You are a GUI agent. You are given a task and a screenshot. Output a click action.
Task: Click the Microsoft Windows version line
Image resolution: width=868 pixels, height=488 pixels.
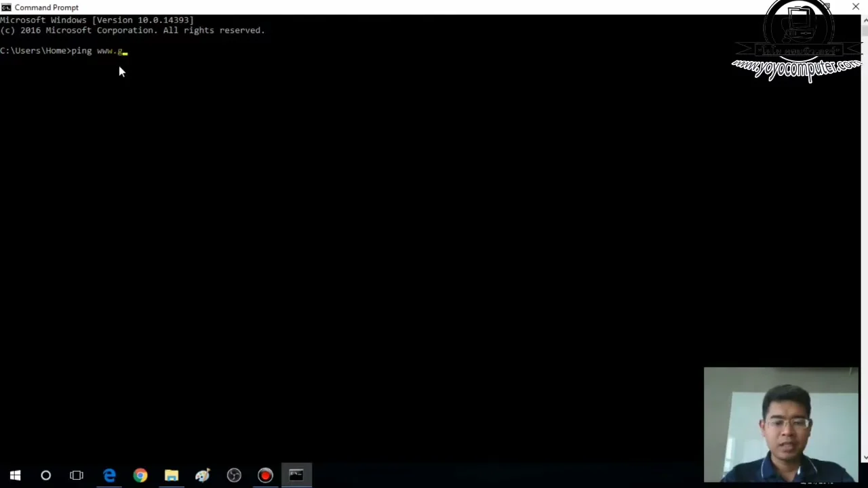(97, 20)
